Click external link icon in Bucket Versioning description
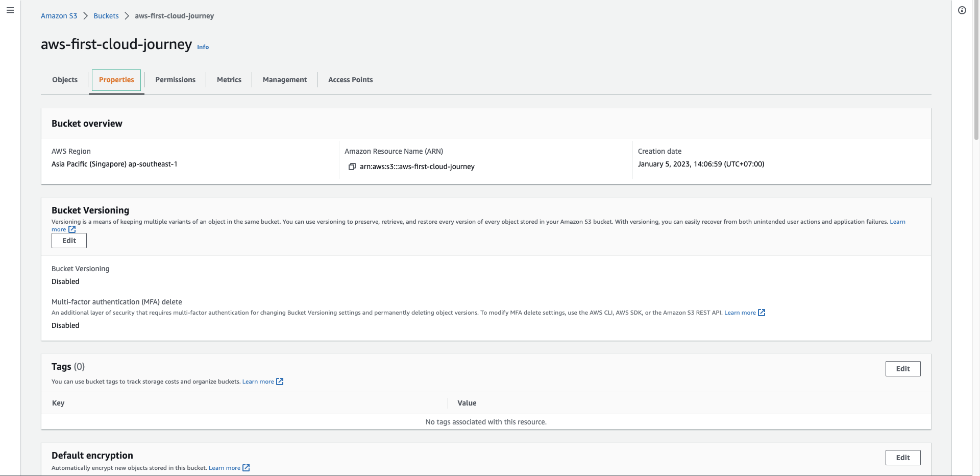Image resolution: width=980 pixels, height=476 pixels. coord(72,229)
